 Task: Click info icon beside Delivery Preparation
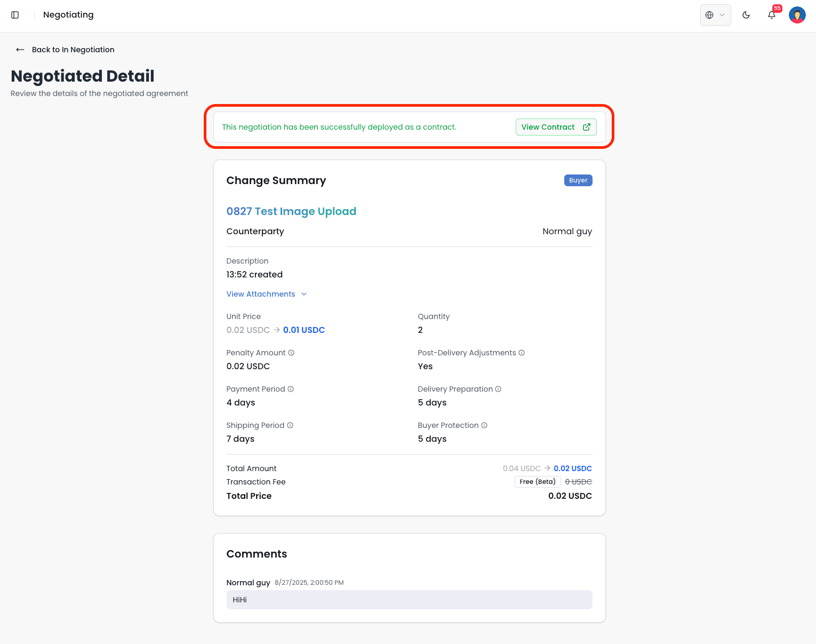tap(498, 389)
